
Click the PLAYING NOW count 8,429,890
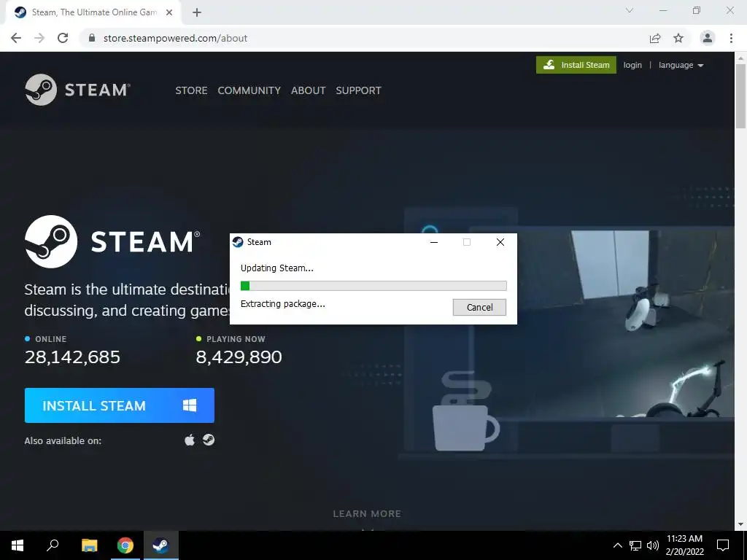239,357
